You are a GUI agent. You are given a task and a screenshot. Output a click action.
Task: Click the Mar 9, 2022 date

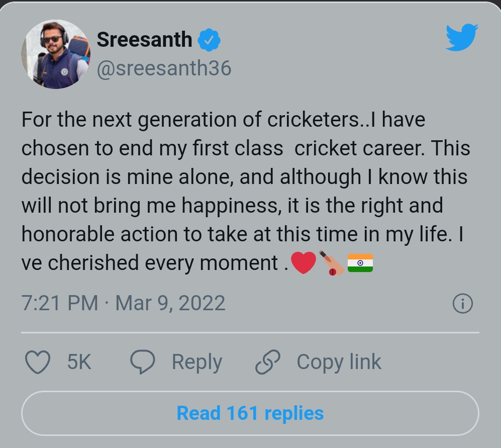click(x=170, y=303)
